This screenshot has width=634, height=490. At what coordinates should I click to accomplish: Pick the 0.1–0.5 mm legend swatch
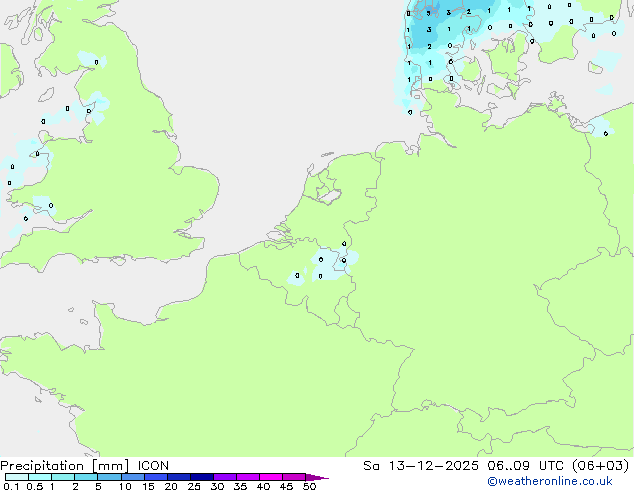[x=17, y=477]
